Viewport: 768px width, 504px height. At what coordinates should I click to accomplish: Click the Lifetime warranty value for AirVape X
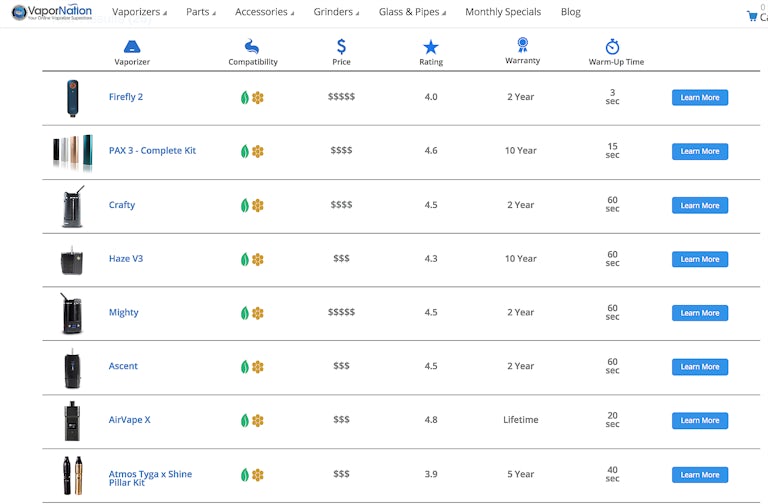click(521, 420)
